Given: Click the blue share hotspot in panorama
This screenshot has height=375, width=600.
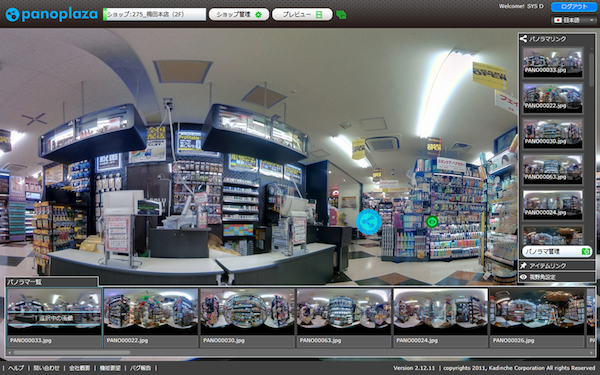Looking at the screenshot, I should (368, 222).
